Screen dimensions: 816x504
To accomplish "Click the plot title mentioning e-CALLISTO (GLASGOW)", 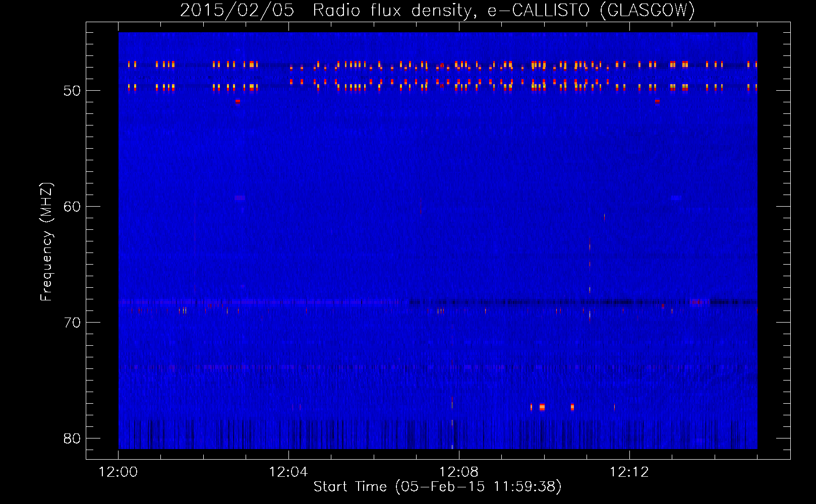I will 437,10.
